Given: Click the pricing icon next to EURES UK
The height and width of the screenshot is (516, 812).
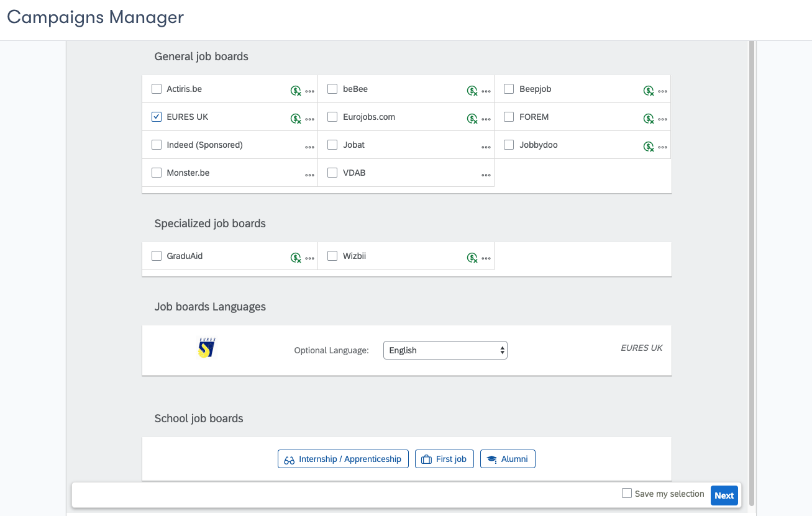Looking at the screenshot, I should [x=296, y=119].
